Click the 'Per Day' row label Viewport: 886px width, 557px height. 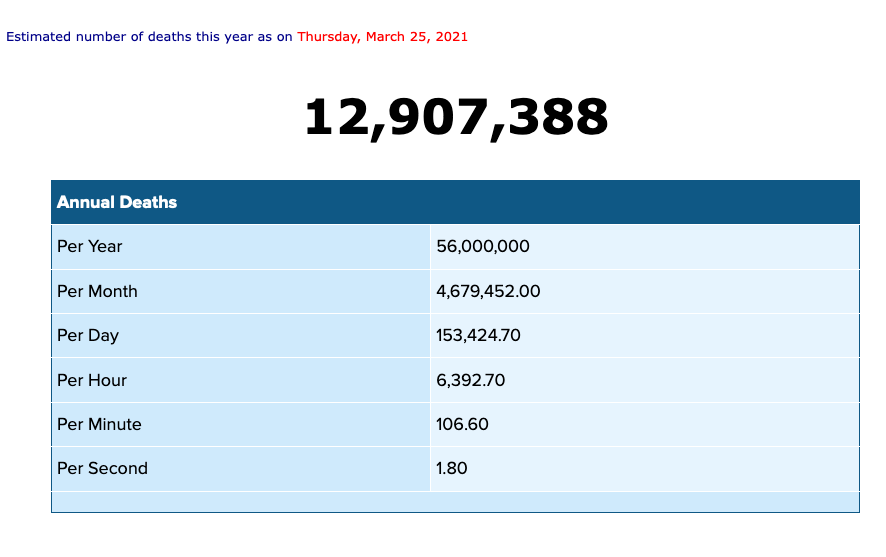tap(88, 336)
